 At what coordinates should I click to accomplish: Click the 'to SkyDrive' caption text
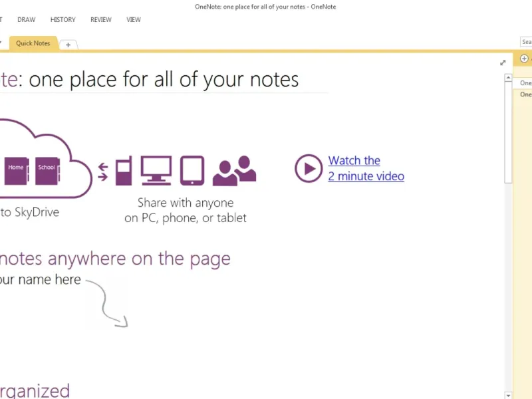29,212
